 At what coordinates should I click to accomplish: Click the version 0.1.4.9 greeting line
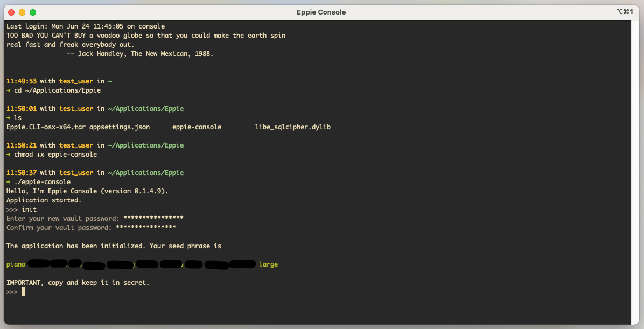(87, 191)
